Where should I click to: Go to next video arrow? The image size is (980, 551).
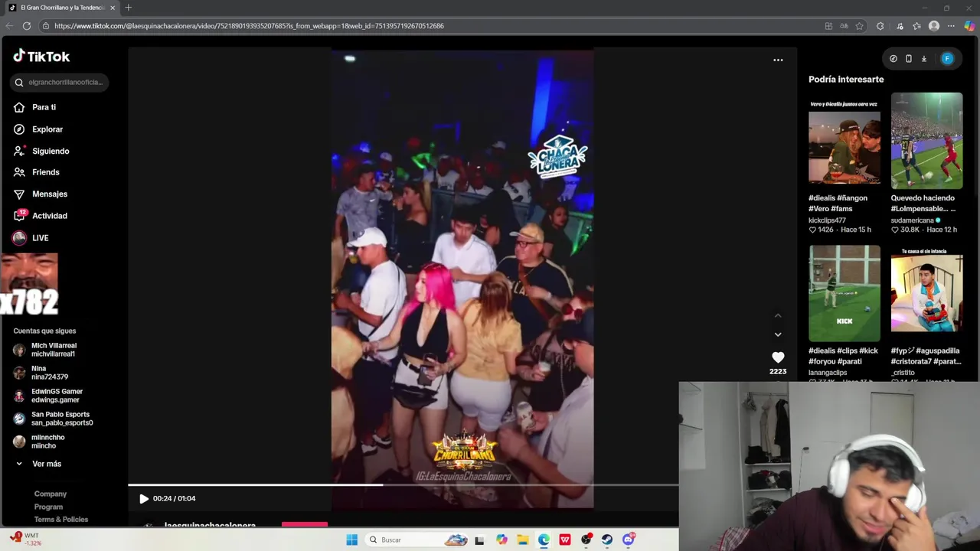778,334
